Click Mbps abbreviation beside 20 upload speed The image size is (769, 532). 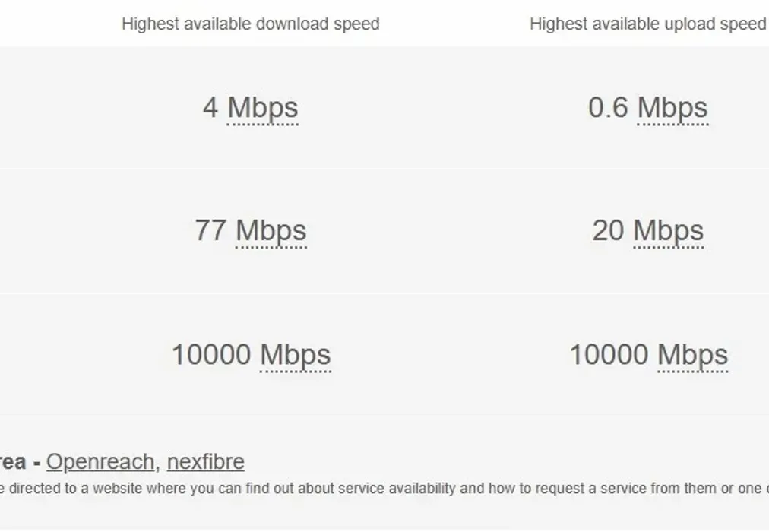669,230
